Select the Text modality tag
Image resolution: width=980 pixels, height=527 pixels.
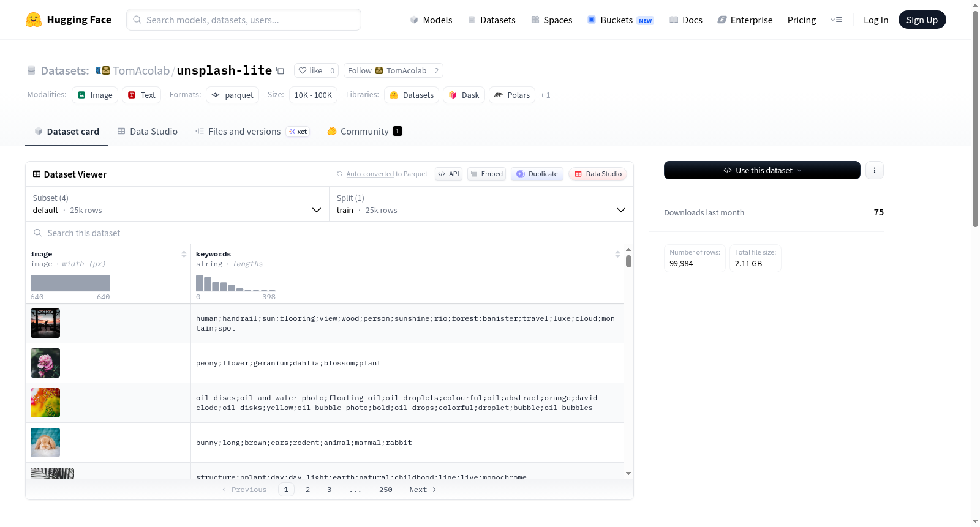pos(141,95)
